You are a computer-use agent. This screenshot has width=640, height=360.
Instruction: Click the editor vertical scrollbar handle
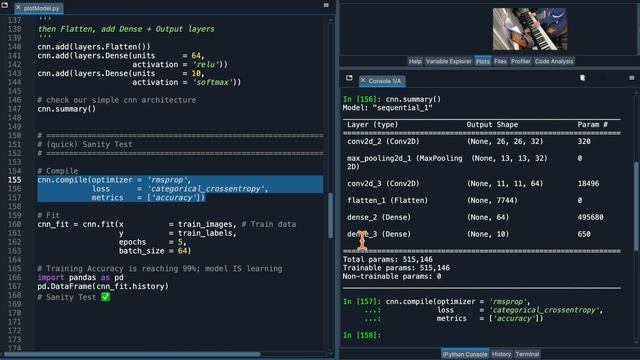pos(330,215)
